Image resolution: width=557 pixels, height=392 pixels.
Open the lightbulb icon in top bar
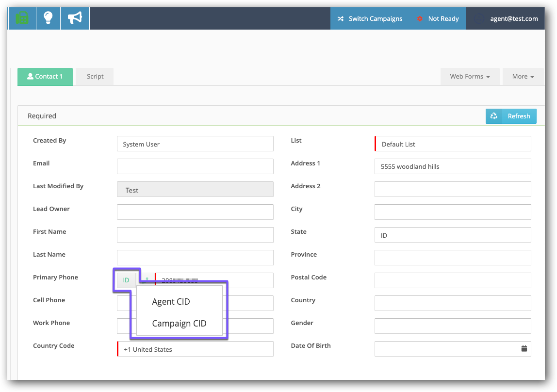48,18
